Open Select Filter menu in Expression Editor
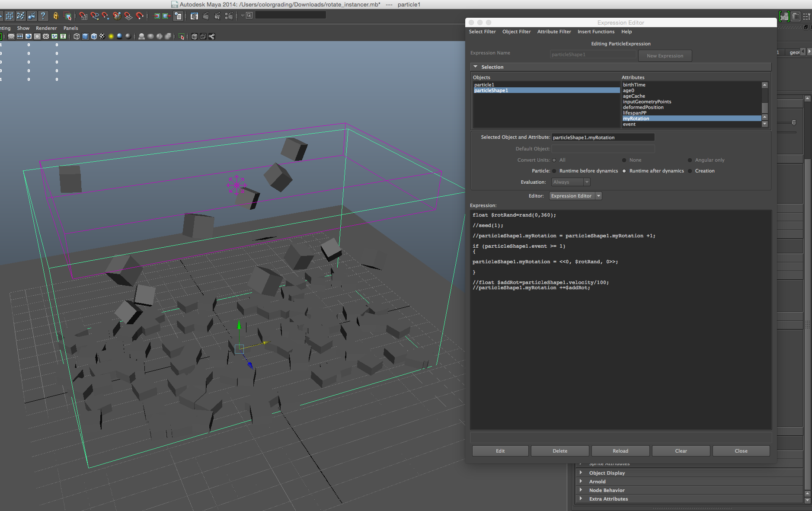This screenshot has height=511, width=812. click(482, 32)
